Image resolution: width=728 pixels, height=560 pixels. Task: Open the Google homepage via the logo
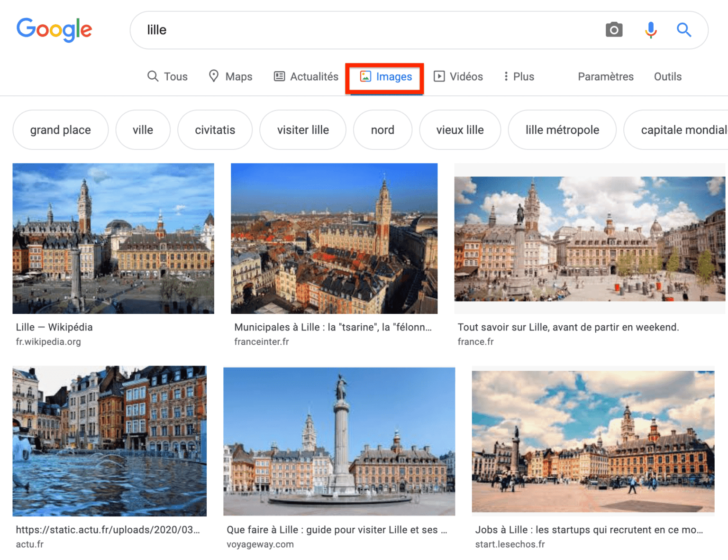54,29
